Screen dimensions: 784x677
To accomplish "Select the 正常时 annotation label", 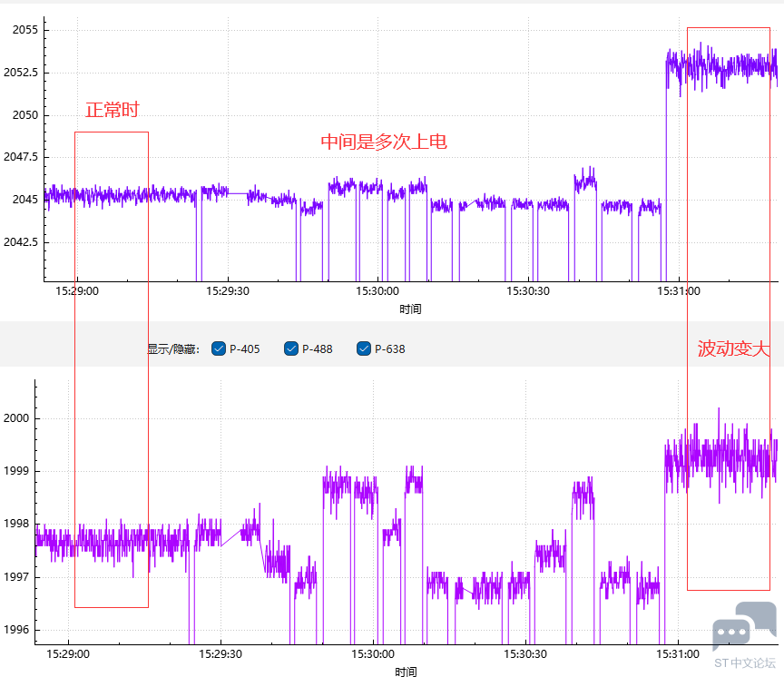I will click(x=112, y=110).
